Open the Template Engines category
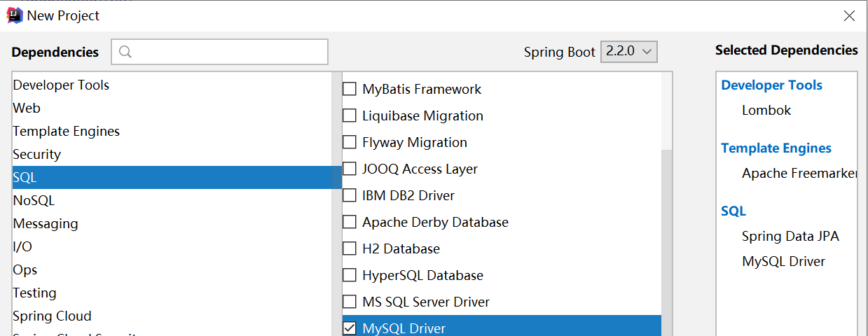This screenshot has width=868, height=336. tap(66, 132)
